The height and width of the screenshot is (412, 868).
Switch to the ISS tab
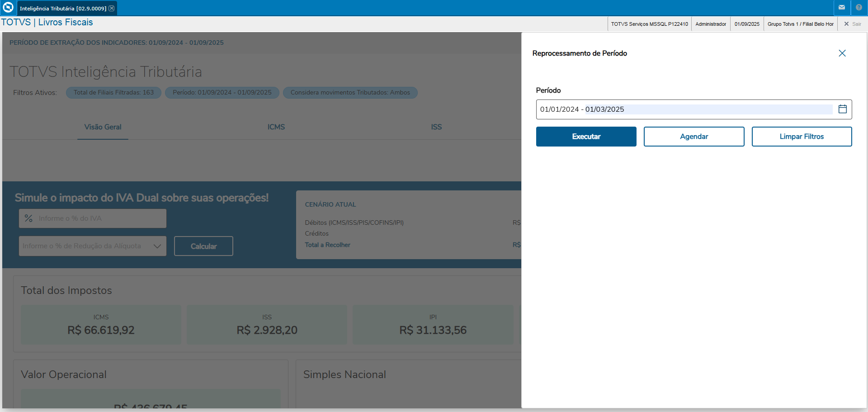(436, 127)
